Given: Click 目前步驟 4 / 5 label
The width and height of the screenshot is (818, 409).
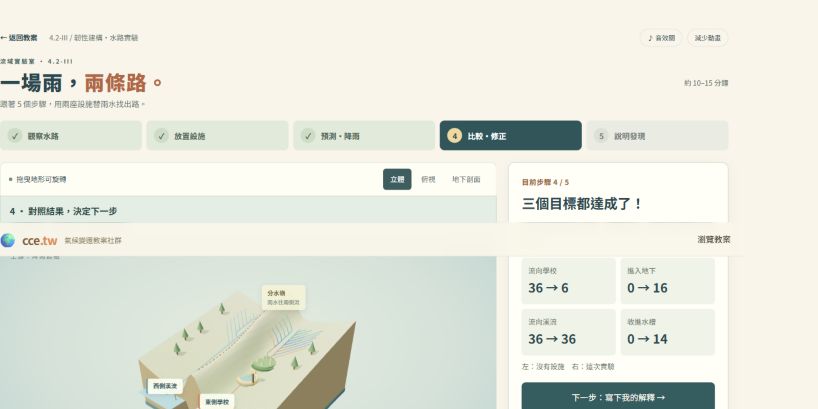Looking at the screenshot, I should (546, 182).
